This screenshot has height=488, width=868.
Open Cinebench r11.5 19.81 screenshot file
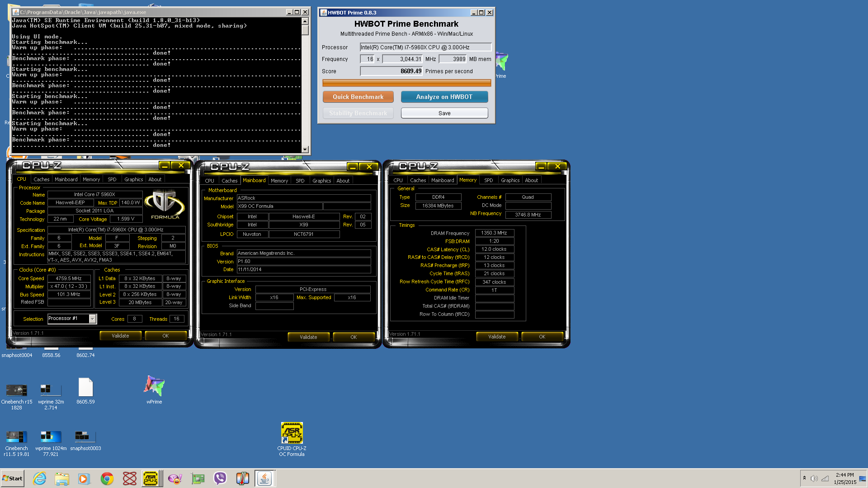pyautogui.click(x=17, y=443)
